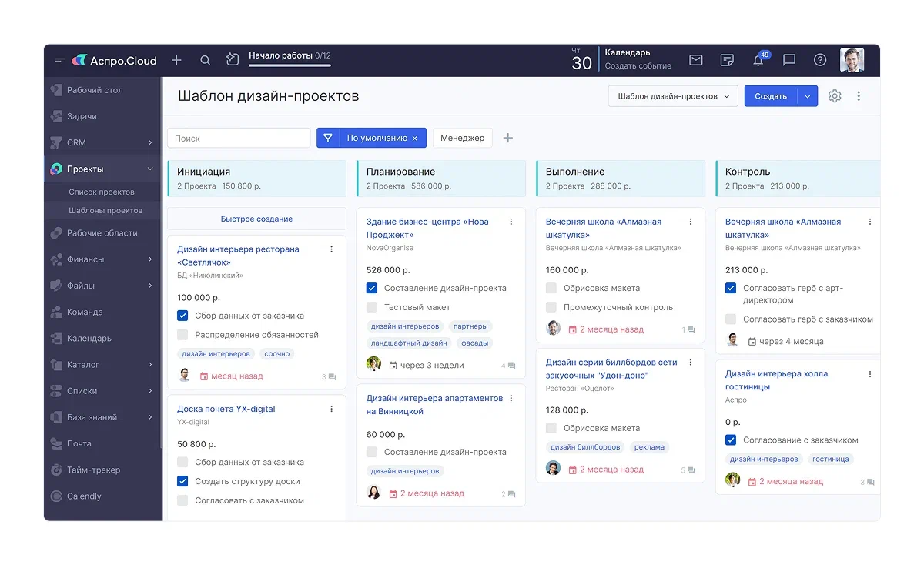Tick the 'Тестовый макет' checkbox
Image resolution: width=924 pixels, height=565 pixels.
coord(372,307)
